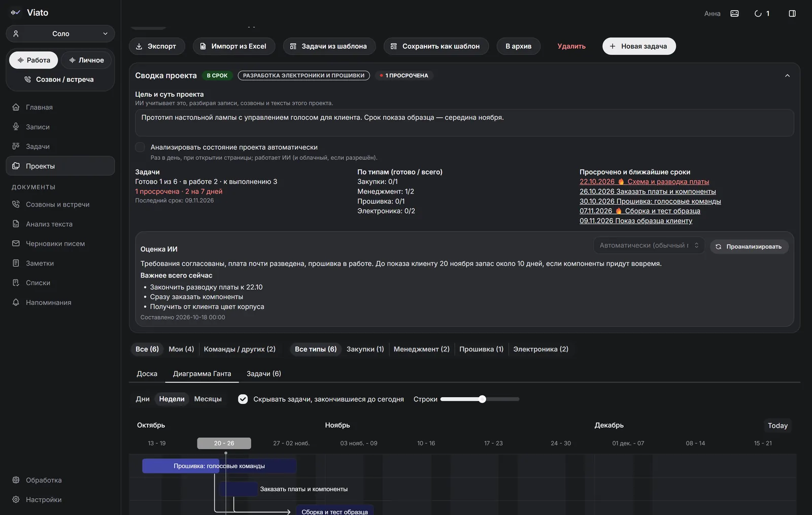The width and height of the screenshot is (812, 515).
Task: Switch to the Доска tab
Action: pos(147,374)
